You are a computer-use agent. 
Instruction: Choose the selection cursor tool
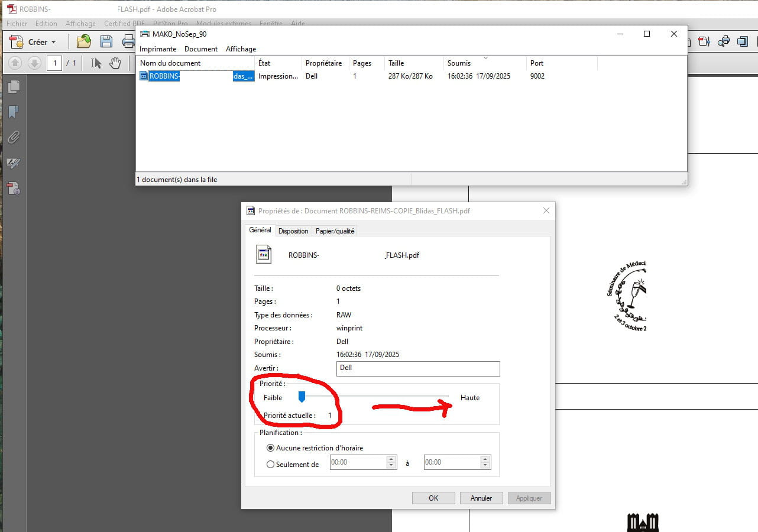click(96, 63)
